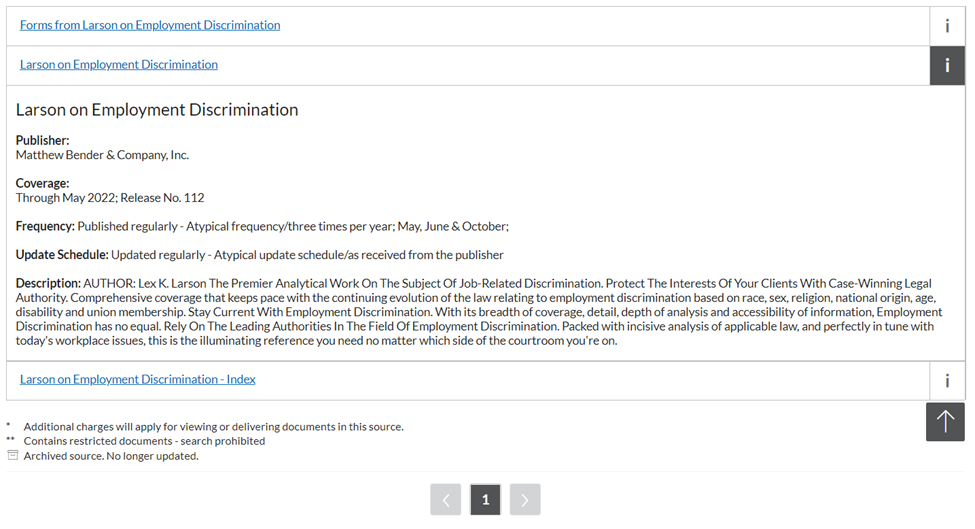Click the Additional charges will apply footnote
The image size is (975, 529).
tap(213, 426)
